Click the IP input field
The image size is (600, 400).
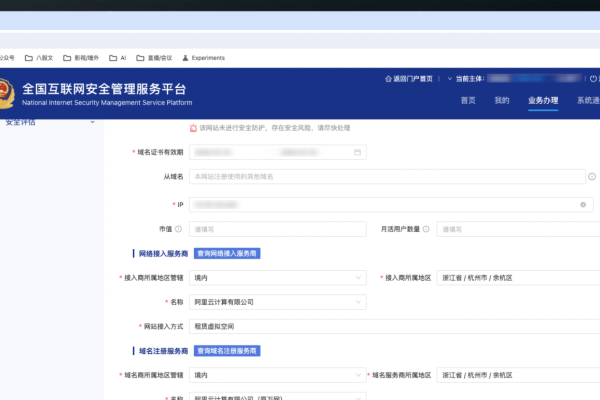point(391,205)
